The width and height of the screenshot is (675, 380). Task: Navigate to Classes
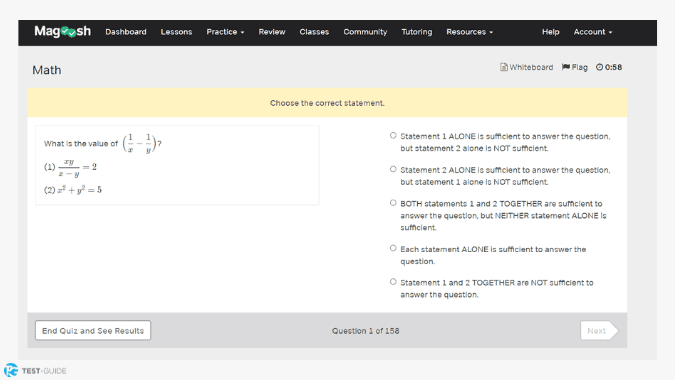pos(314,32)
